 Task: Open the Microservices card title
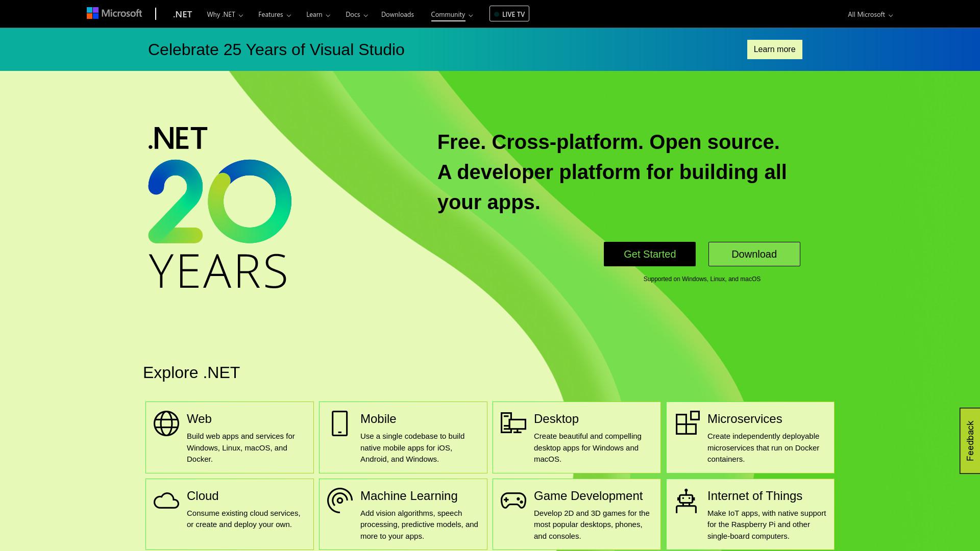pos(745,419)
